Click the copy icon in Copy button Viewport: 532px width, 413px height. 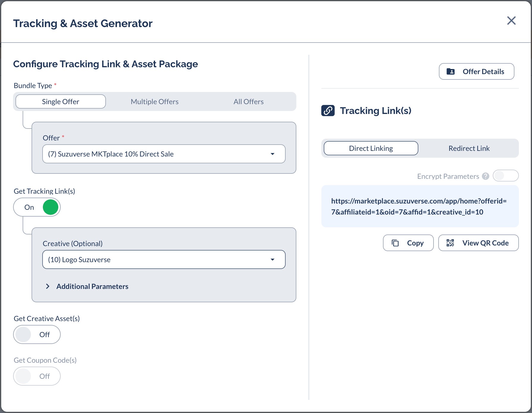(395, 243)
